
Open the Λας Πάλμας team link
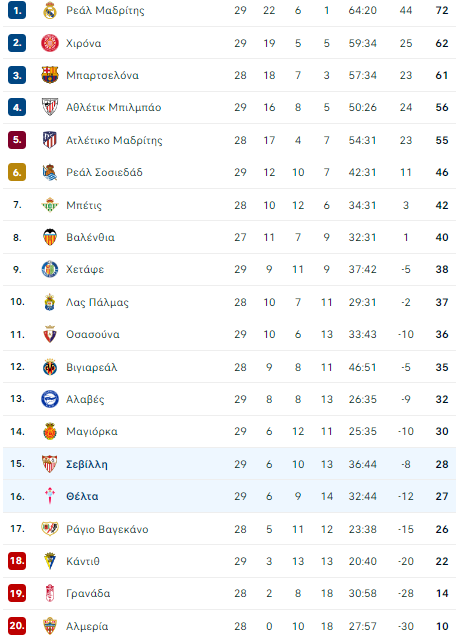(97, 302)
